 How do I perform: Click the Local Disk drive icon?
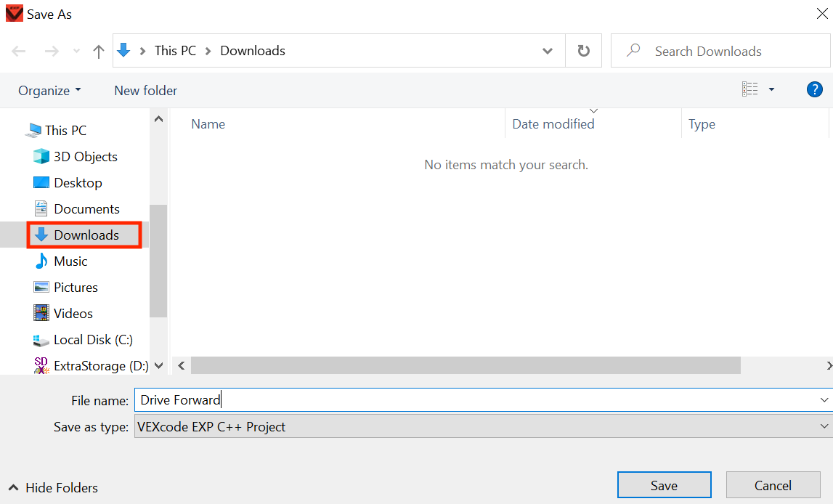coord(41,340)
